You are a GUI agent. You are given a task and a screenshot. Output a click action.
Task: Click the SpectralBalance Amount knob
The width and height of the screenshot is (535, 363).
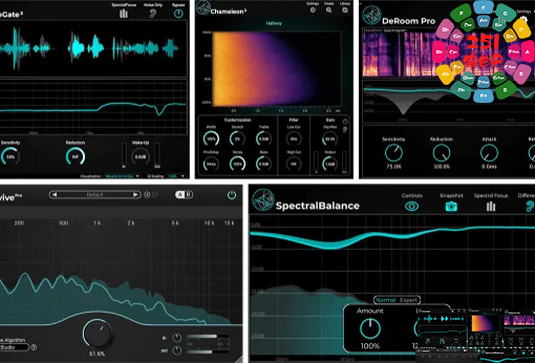pos(370,329)
